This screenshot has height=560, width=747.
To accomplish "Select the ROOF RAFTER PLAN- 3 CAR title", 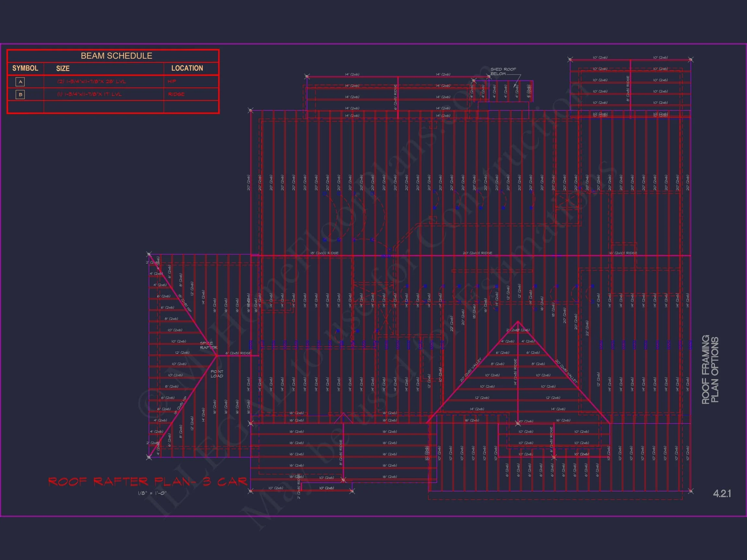I will point(148,482).
